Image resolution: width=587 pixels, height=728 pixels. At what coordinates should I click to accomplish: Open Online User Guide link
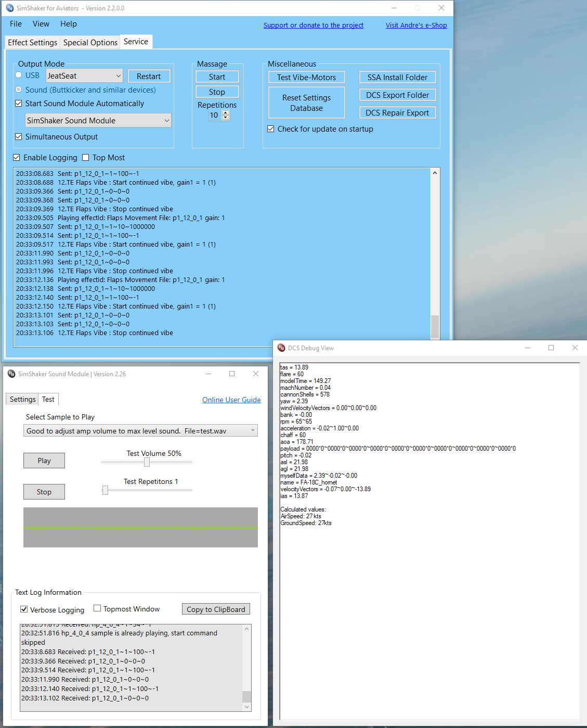pyautogui.click(x=231, y=400)
